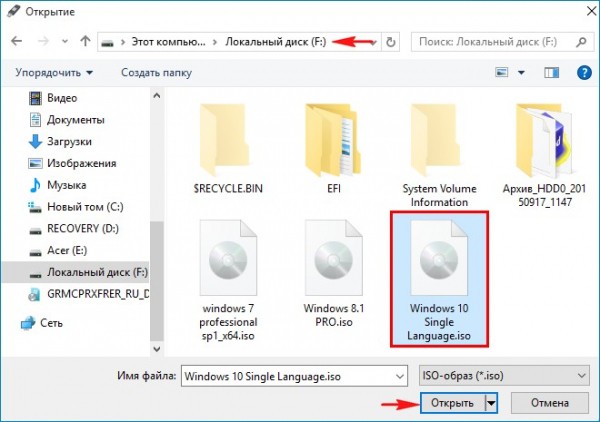The width and height of the screenshot is (600, 422).
Task: Select the EFI folder
Action: (334, 149)
